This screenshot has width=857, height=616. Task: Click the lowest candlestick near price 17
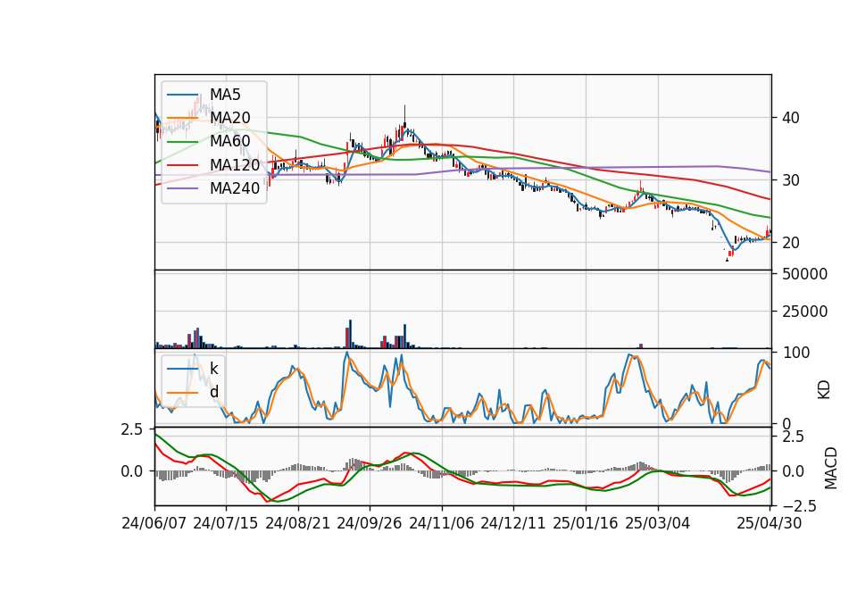tap(727, 259)
